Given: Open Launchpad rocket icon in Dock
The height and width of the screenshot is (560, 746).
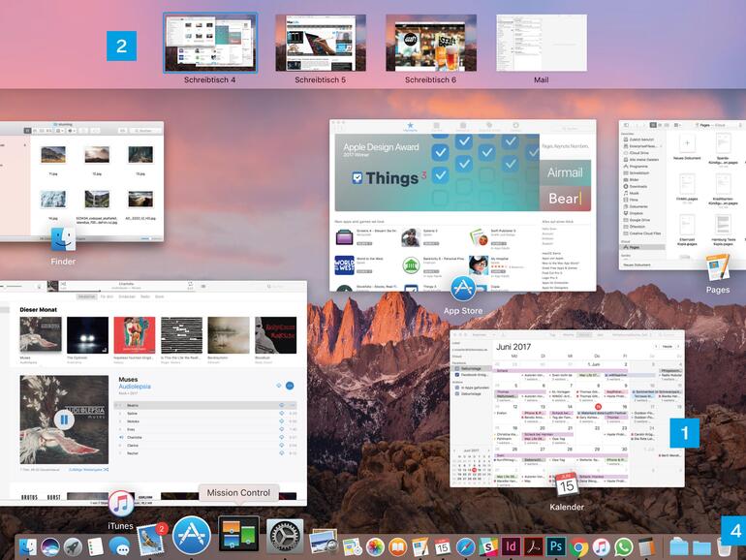Looking at the screenshot, I should 74,547.
